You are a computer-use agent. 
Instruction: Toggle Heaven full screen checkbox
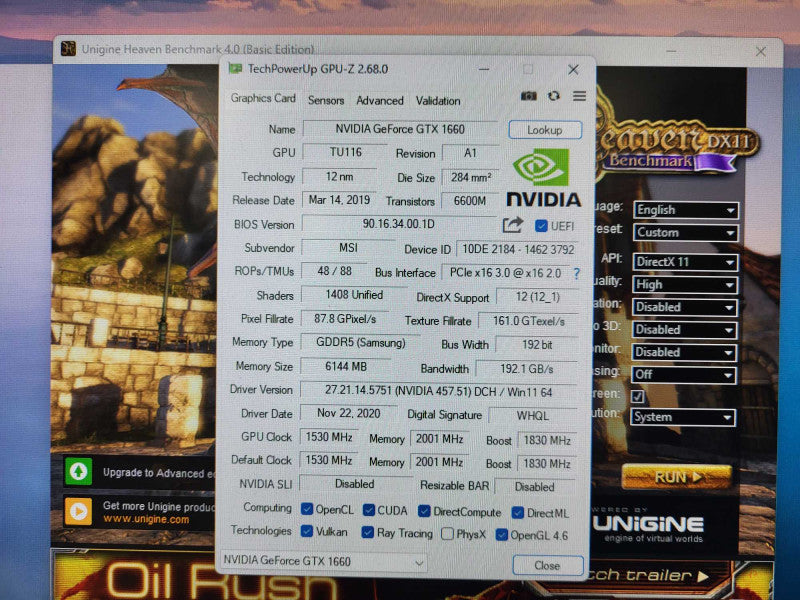(637, 396)
